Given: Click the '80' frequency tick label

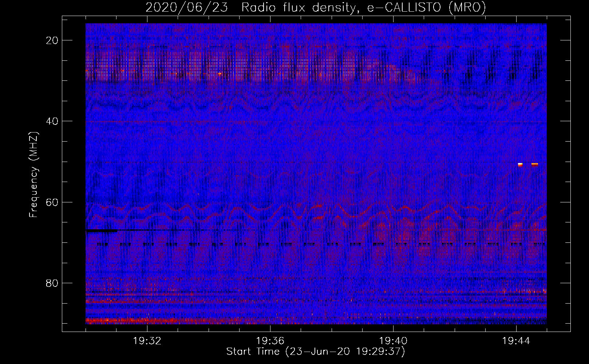Looking at the screenshot, I should pyautogui.click(x=52, y=283).
